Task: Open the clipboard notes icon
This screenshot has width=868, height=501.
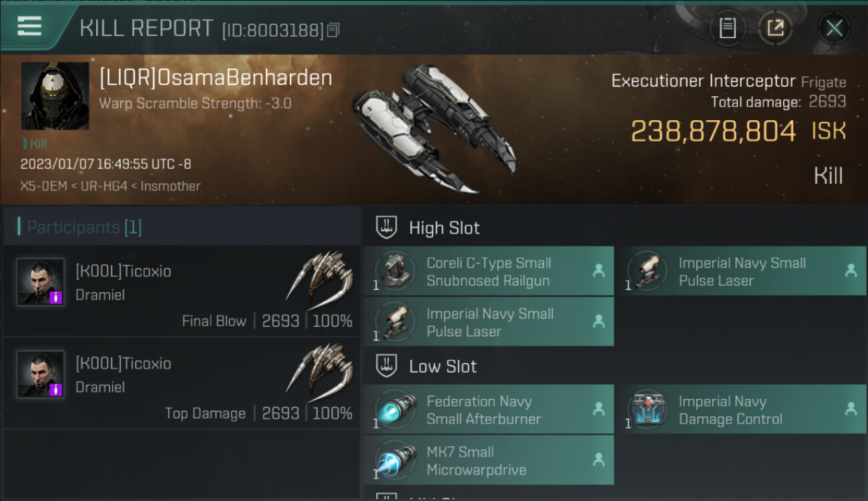Action: (x=727, y=28)
